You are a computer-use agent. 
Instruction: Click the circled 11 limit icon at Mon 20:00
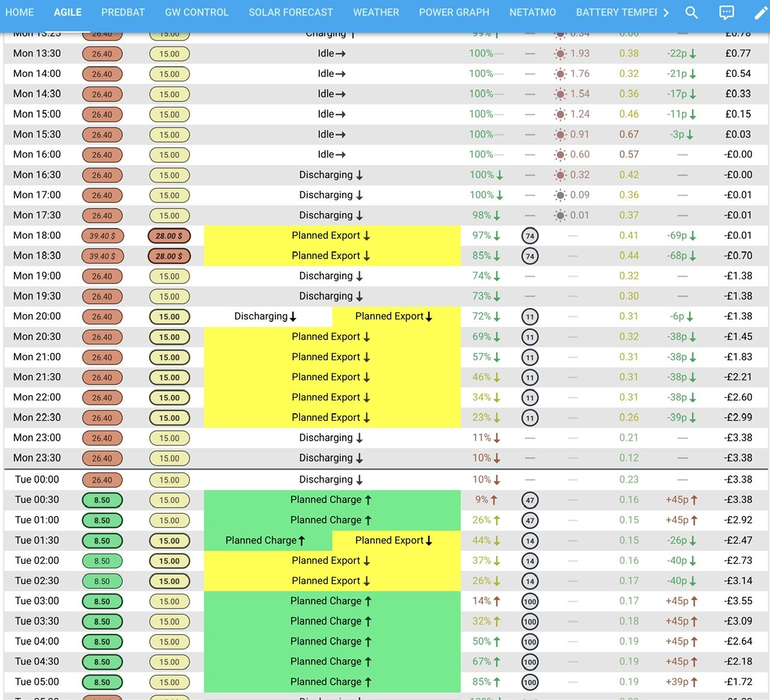coord(530,317)
